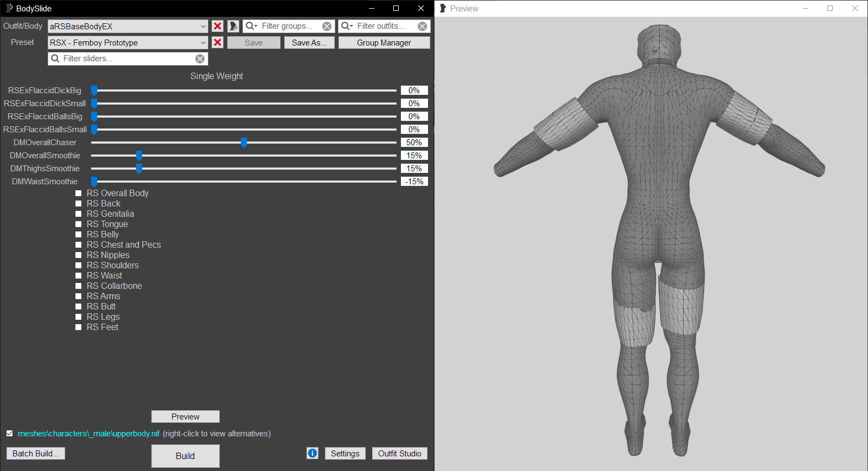Uncheck the upperbody.nif output checkbox
Viewport: 868px width, 471px height.
[9, 433]
